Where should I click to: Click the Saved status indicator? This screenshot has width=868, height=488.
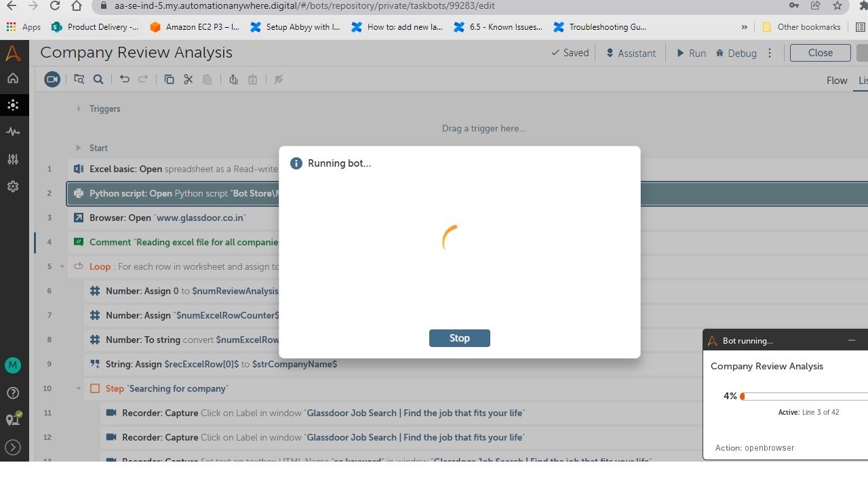tap(570, 53)
